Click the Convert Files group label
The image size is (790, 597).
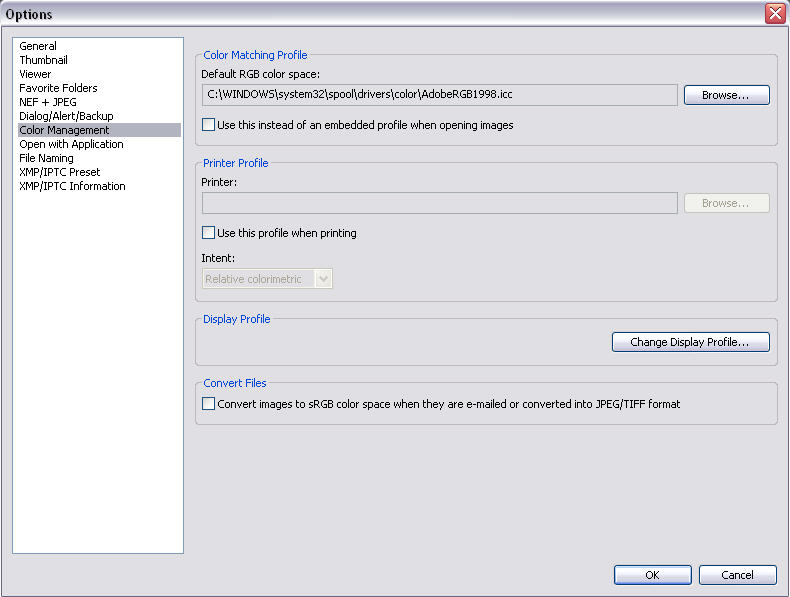(235, 383)
